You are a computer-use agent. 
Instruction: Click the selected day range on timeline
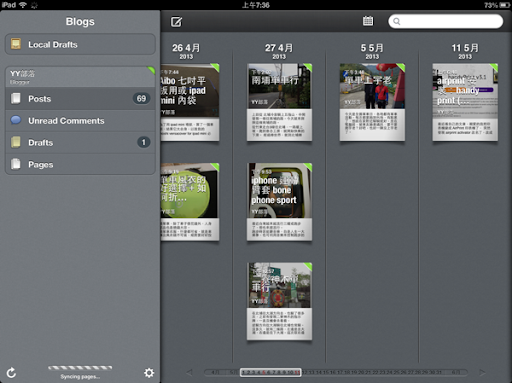[271, 372]
